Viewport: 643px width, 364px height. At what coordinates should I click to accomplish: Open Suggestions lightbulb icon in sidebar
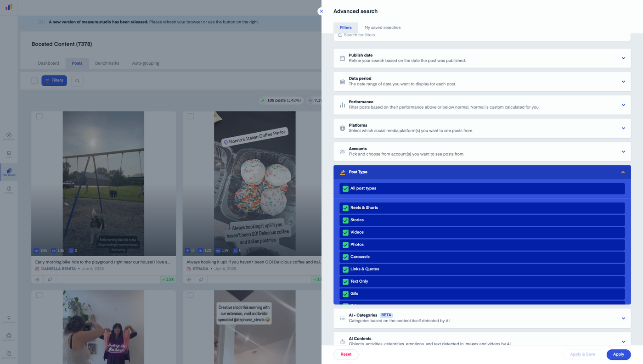(x=9, y=318)
